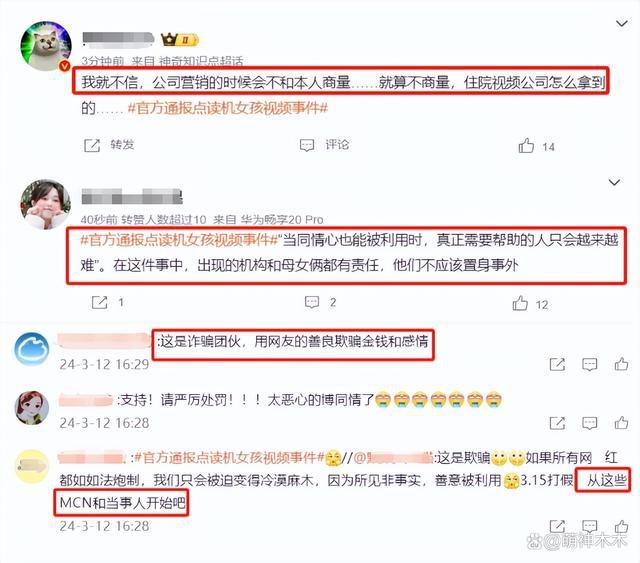Open the second poster's girl avatar
Image resolution: width=640 pixels, height=563 pixels.
[45, 204]
